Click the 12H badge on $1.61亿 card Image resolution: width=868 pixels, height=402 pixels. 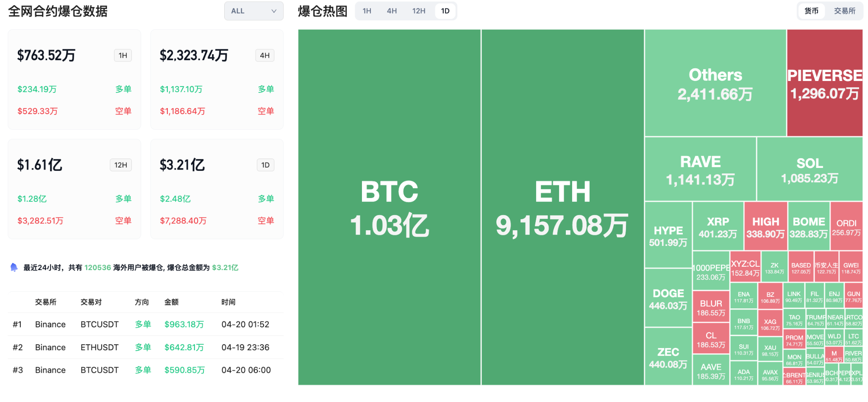pos(121,165)
